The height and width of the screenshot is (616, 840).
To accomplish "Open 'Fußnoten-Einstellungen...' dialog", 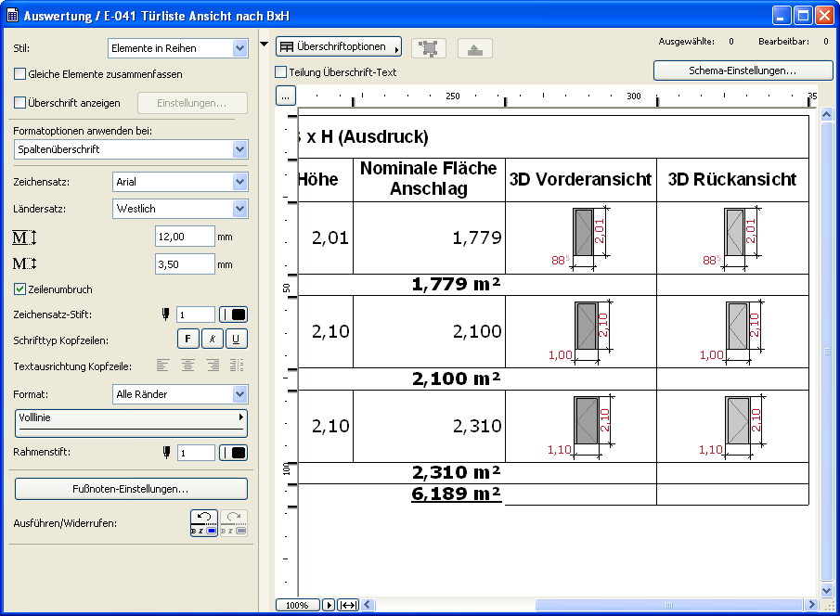I will (131, 488).
